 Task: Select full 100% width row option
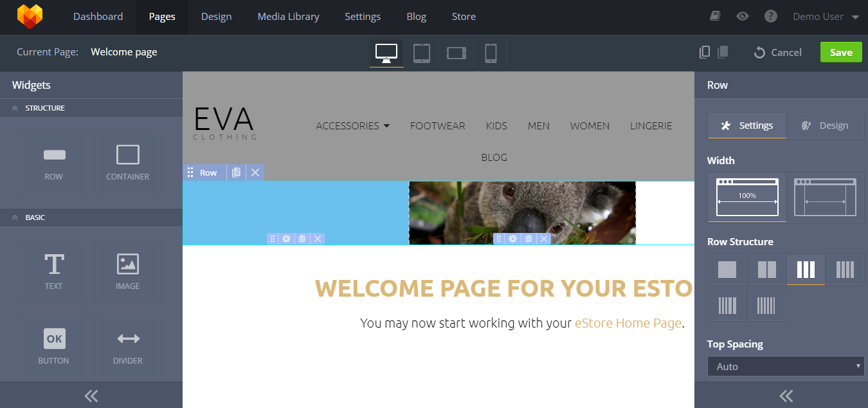(747, 198)
